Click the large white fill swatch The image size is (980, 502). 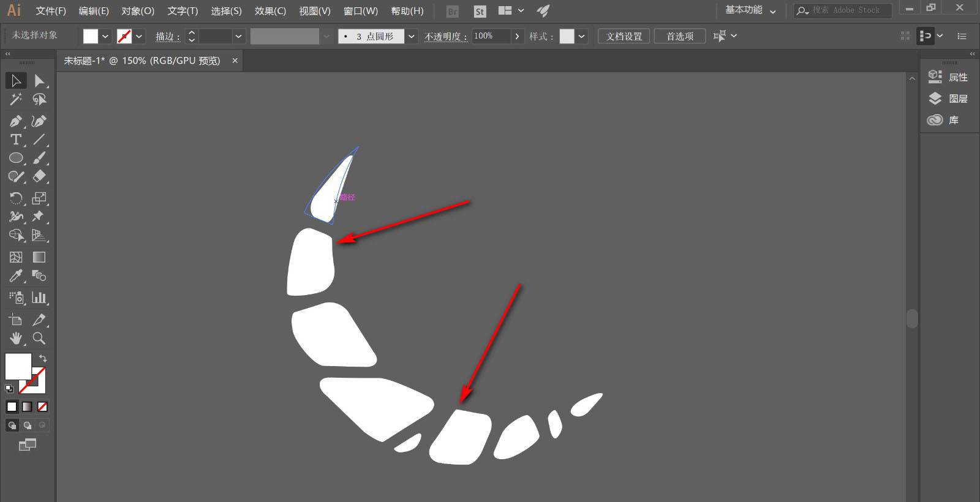(x=18, y=366)
